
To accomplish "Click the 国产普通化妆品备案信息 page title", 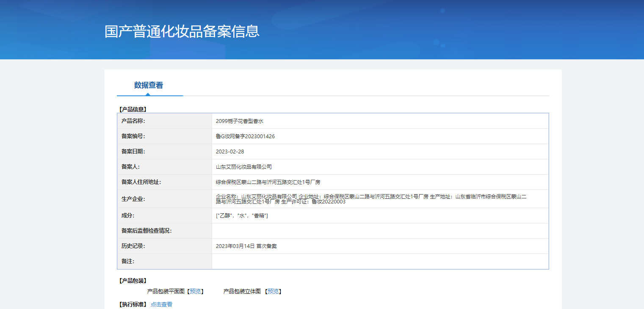I will click(182, 31).
